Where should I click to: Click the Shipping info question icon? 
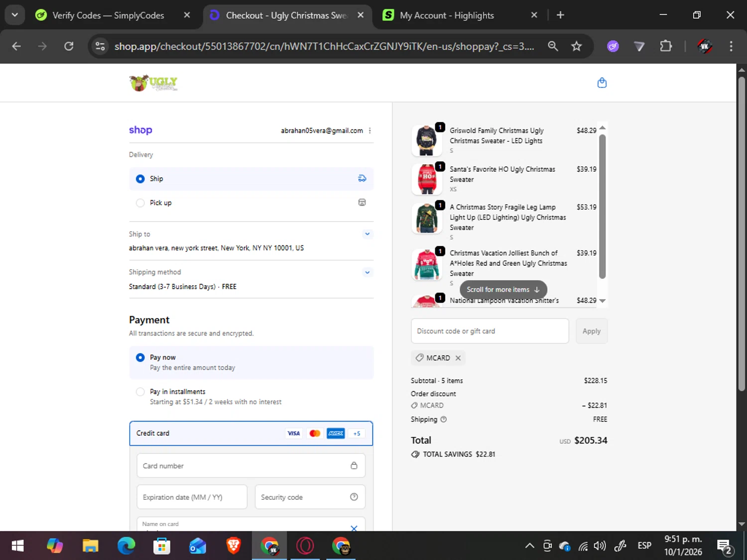pos(443,419)
